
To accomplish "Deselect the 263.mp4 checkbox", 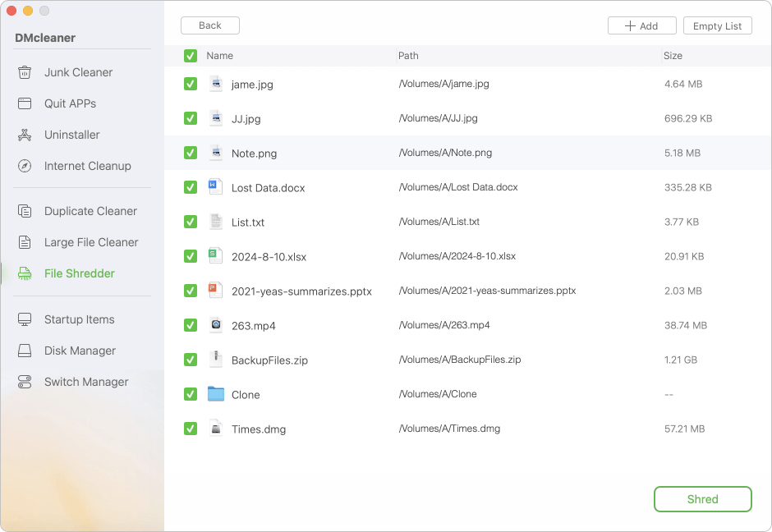I will click(190, 325).
